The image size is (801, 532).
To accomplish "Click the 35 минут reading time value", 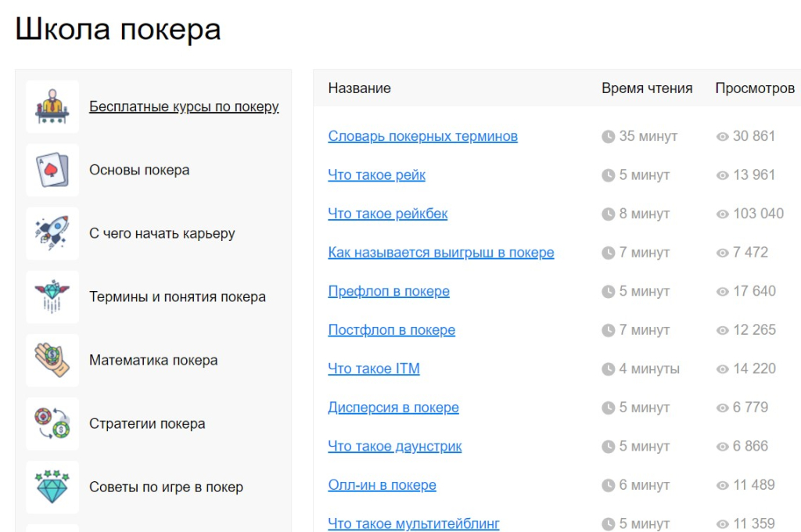I will pyautogui.click(x=648, y=136).
